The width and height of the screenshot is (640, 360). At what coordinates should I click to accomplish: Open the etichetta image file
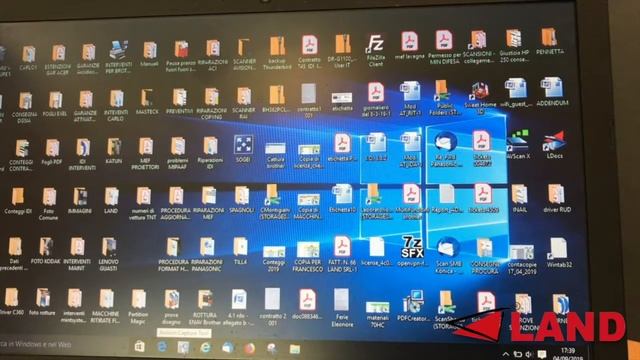pos(342,98)
